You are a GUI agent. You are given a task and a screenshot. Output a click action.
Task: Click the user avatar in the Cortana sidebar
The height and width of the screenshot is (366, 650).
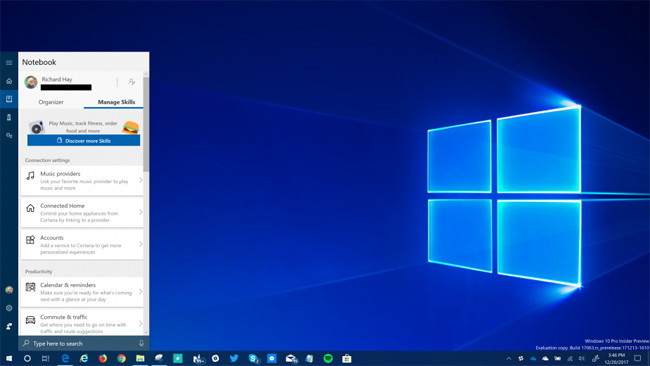[x=9, y=290]
